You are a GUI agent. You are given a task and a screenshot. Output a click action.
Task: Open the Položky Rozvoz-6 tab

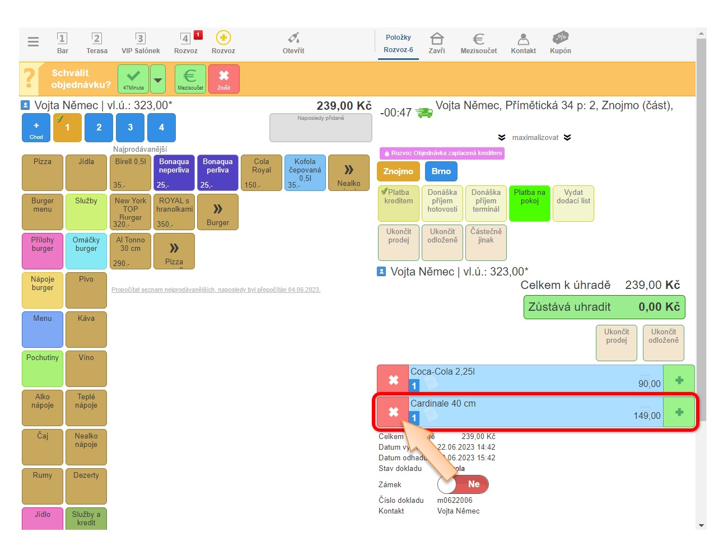(398, 43)
